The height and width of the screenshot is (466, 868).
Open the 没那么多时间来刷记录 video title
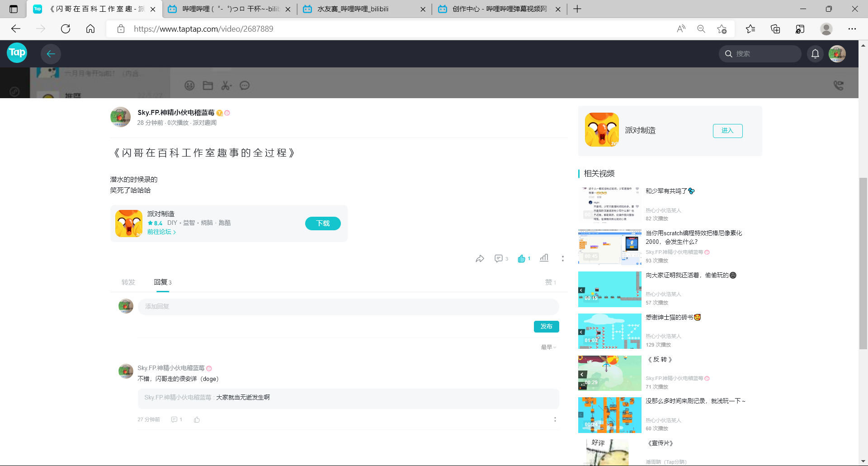pyautogui.click(x=695, y=401)
